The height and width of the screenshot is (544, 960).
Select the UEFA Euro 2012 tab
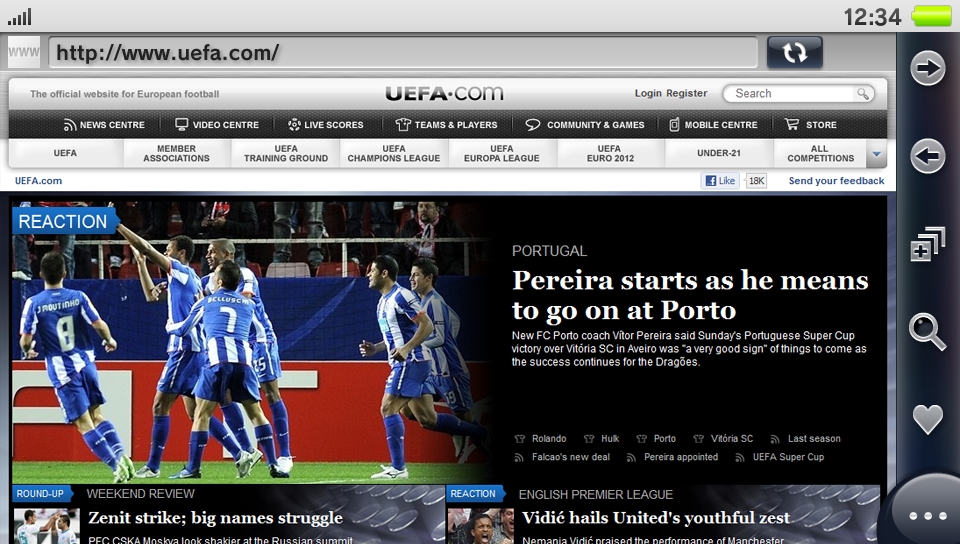click(609, 154)
